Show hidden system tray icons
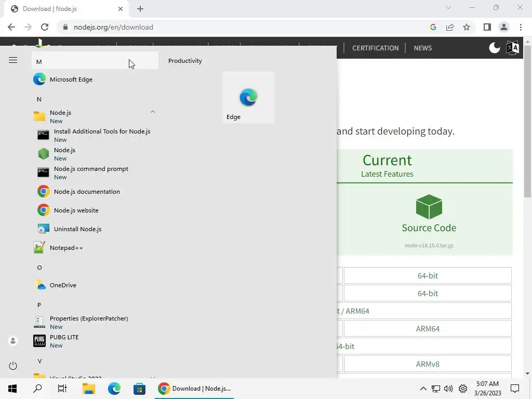532x399 pixels. [x=423, y=389]
